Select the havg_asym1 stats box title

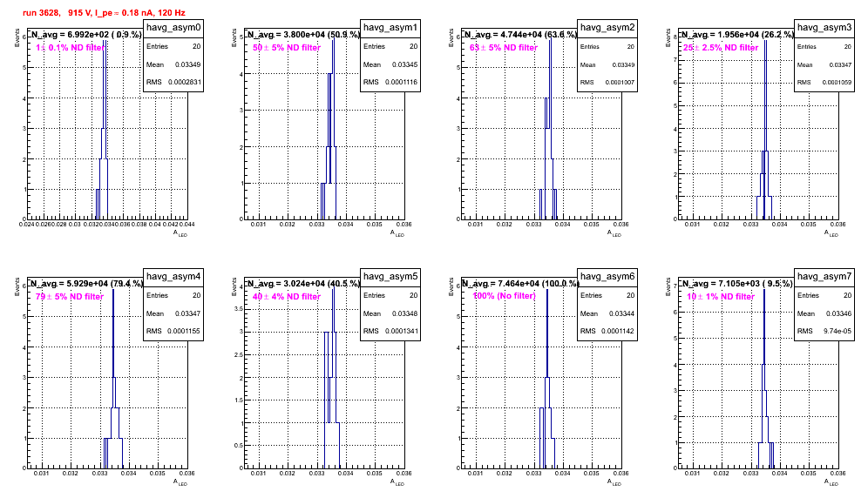point(390,27)
